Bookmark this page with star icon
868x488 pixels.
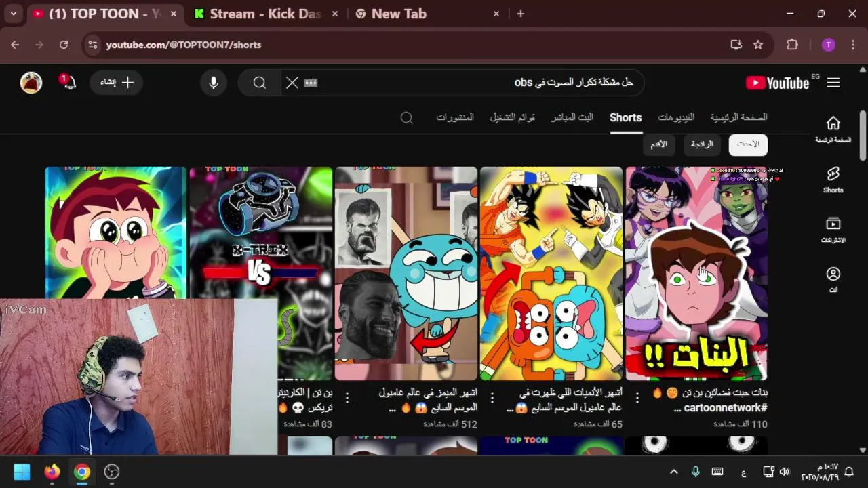click(x=758, y=45)
